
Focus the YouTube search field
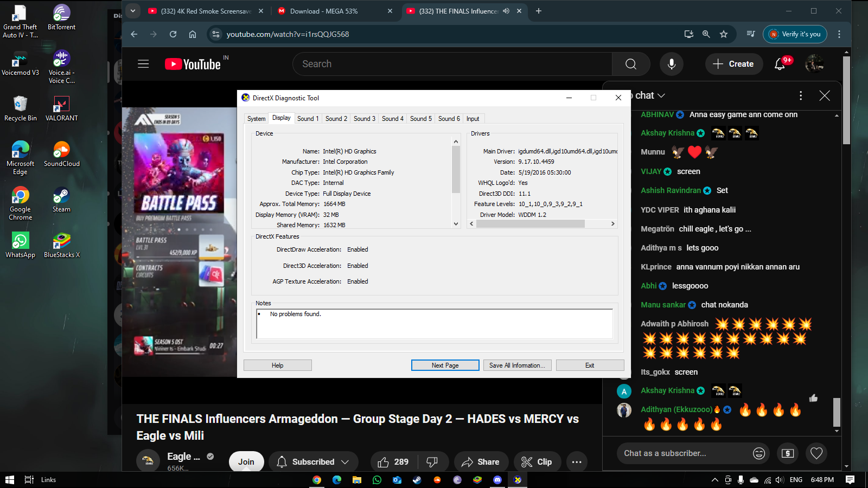tap(452, 64)
